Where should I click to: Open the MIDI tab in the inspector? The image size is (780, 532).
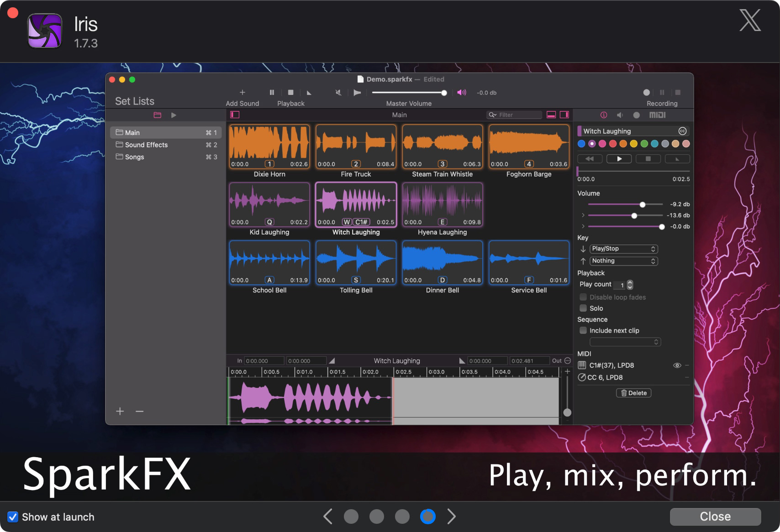point(657,115)
